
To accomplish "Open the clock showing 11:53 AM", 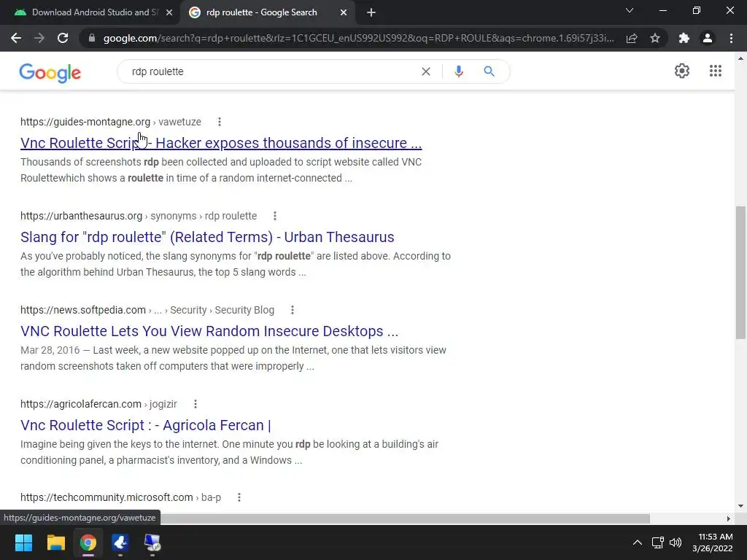I will (713, 542).
